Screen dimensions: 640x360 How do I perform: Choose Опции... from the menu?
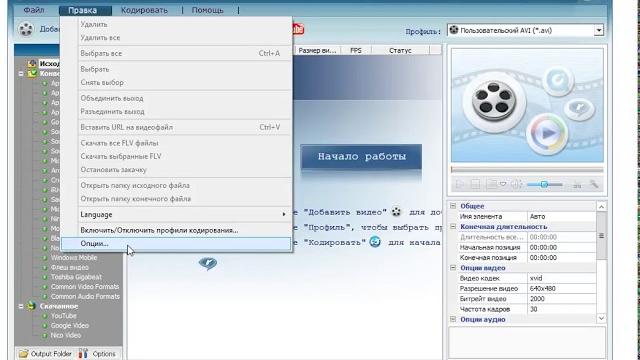pyautogui.click(x=176, y=244)
